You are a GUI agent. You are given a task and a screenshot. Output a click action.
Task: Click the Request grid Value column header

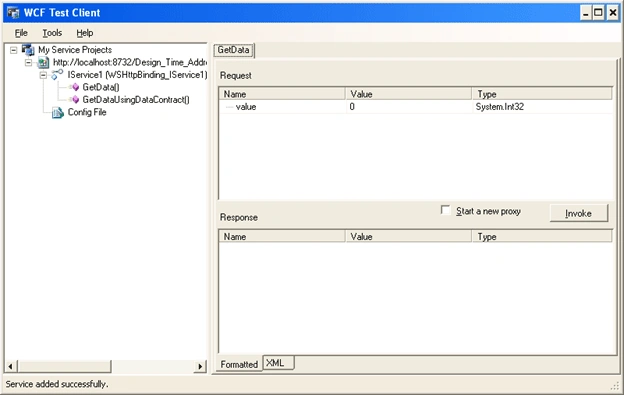pos(409,94)
